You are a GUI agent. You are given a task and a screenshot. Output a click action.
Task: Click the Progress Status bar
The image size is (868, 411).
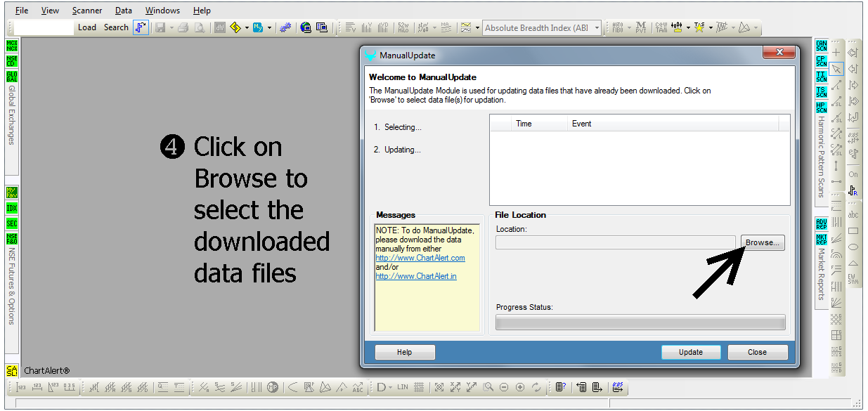pos(640,322)
